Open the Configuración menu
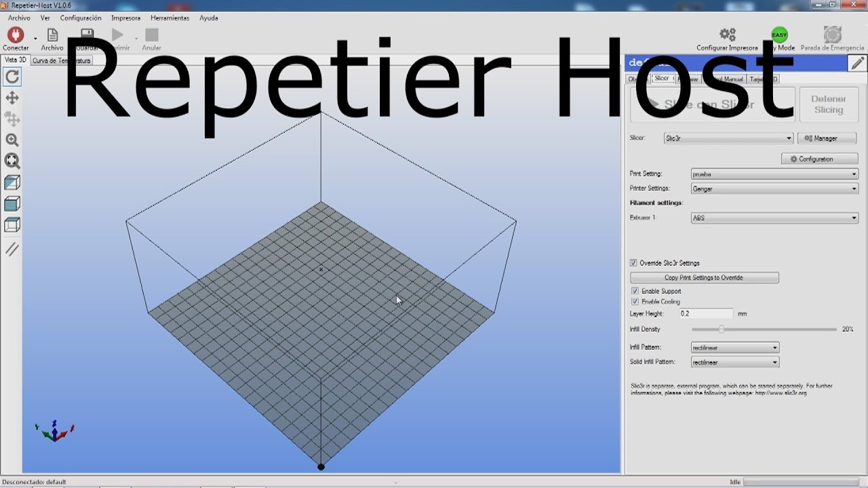This screenshot has height=488, width=868. (81, 18)
